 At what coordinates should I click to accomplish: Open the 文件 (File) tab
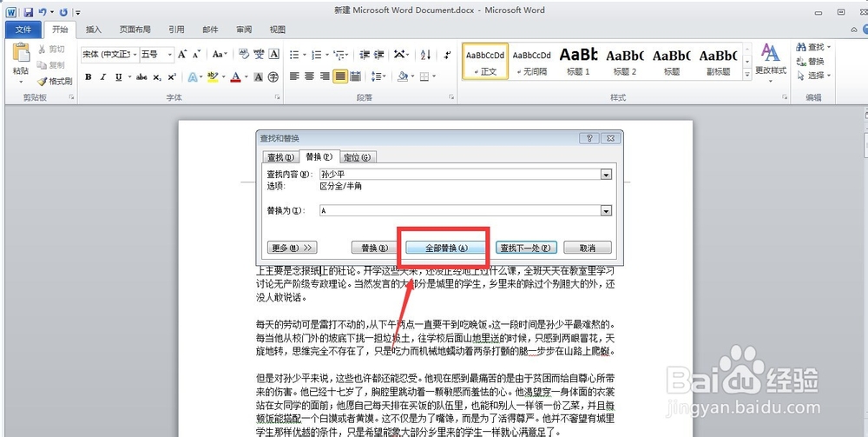pyautogui.click(x=23, y=30)
